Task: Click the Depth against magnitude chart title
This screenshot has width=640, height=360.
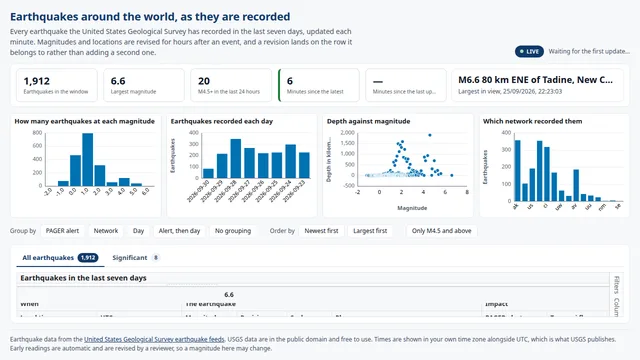Action: tap(368, 121)
